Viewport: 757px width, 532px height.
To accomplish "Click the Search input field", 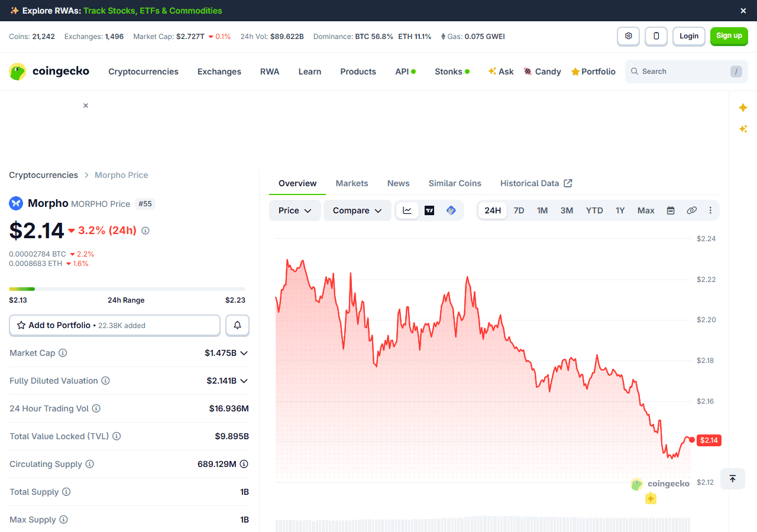I will pyautogui.click(x=686, y=72).
